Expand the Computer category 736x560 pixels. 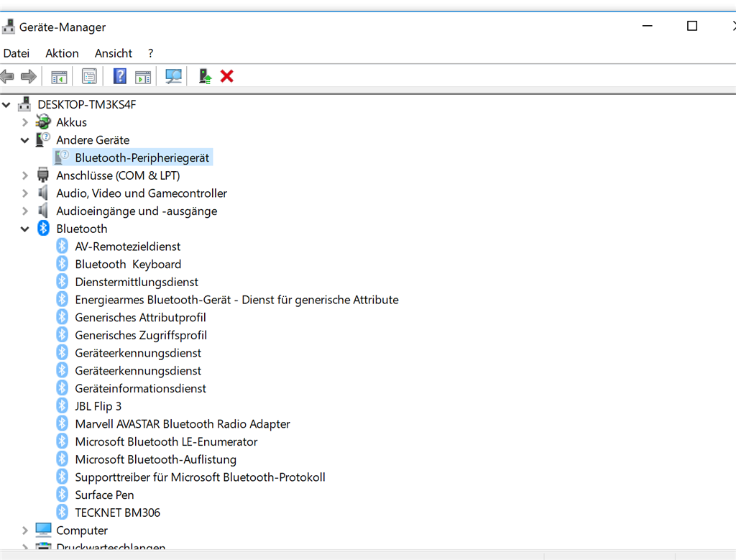pos(25,531)
